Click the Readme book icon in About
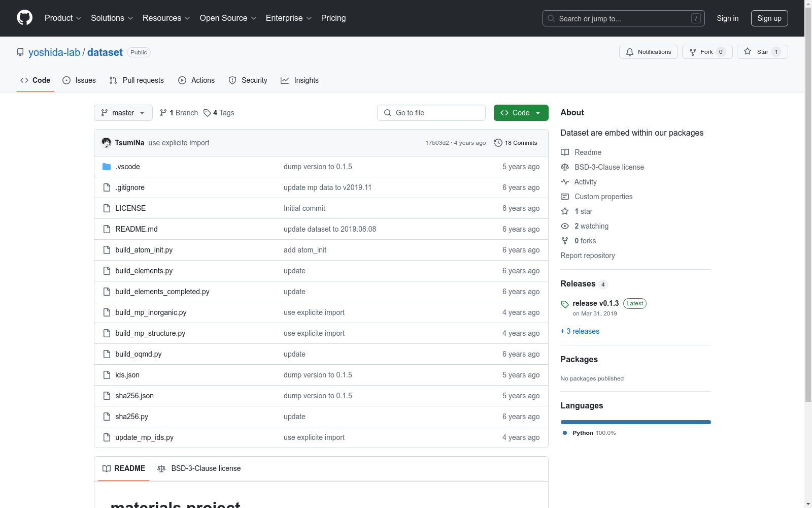 click(x=565, y=152)
